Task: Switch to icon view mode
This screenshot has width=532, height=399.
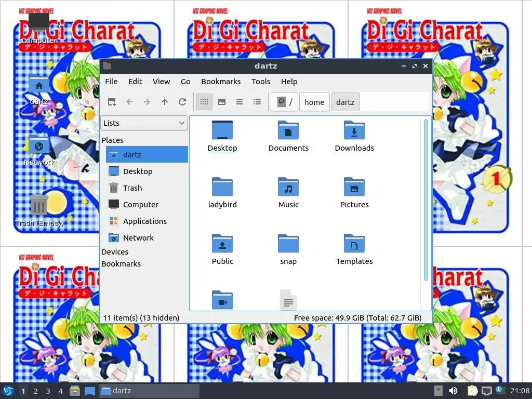Action: coord(204,102)
